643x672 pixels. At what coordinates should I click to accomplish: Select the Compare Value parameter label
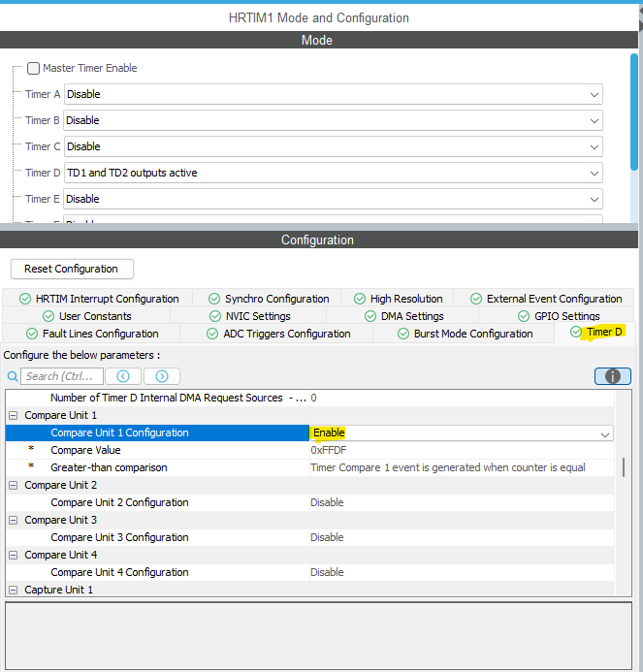coord(85,451)
